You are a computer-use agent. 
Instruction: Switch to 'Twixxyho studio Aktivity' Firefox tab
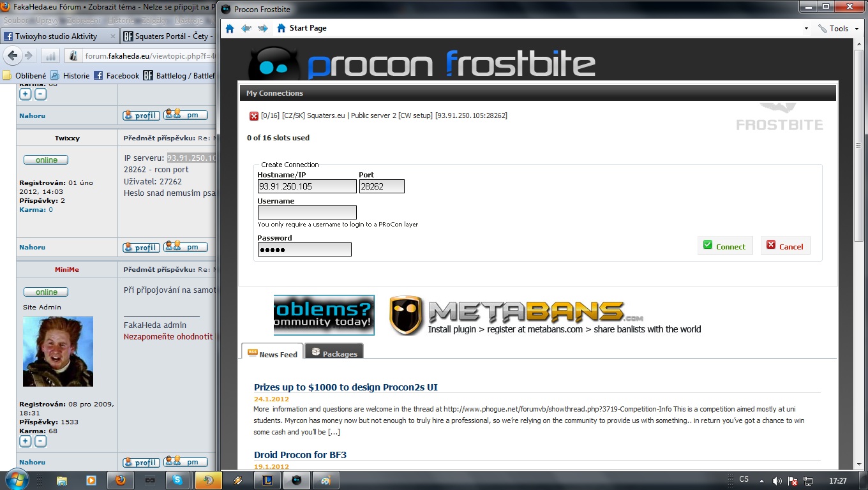[56, 36]
